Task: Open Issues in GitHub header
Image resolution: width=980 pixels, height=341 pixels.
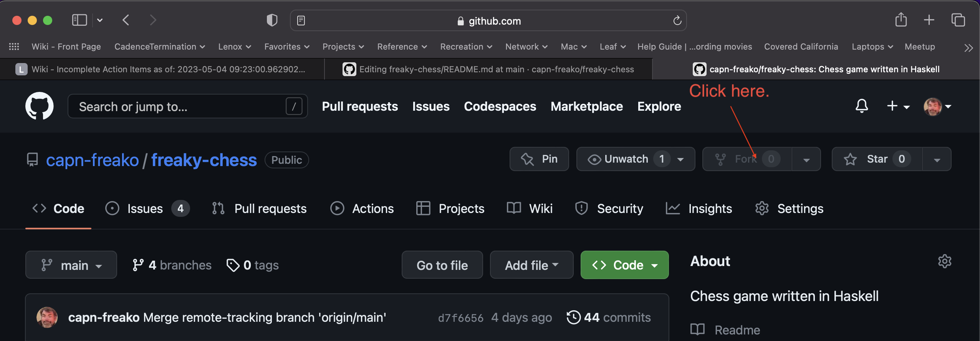Action: pyautogui.click(x=431, y=106)
